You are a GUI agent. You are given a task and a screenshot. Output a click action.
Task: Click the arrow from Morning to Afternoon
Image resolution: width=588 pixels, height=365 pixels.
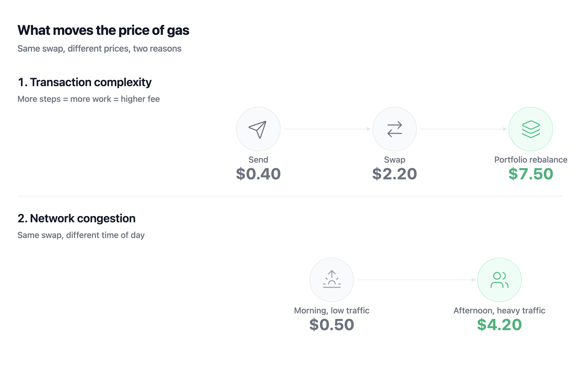point(416,280)
